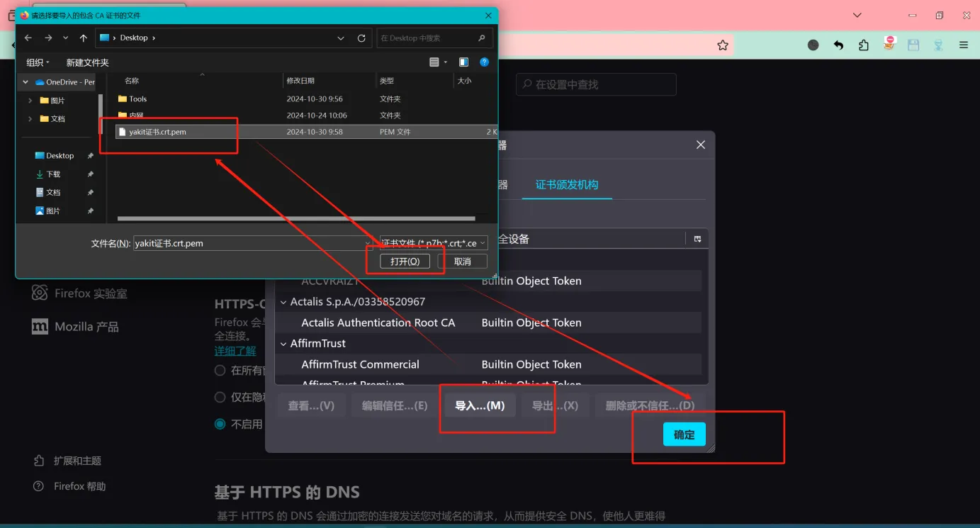Image resolution: width=980 pixels, height=528 pixels.
Task: Click the floppy disk save extension icon
Action: point(913,45)
